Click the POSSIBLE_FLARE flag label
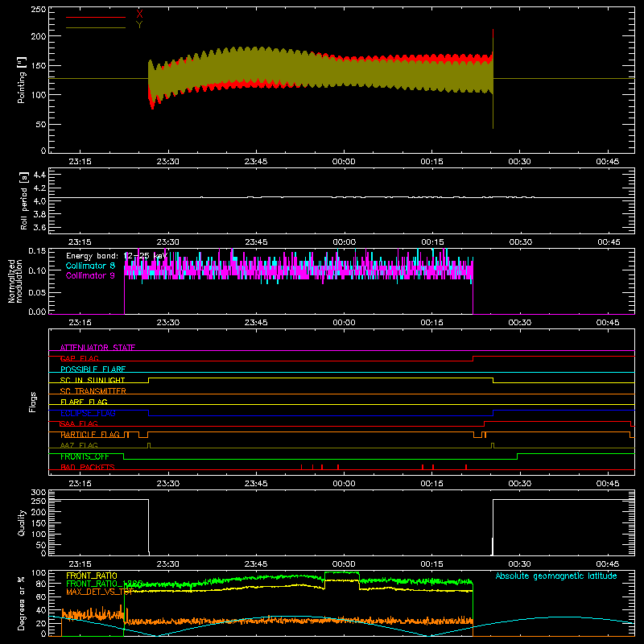The height and width of the screenshot is (644, 644). pyautogui.click(x=93, y=369)
